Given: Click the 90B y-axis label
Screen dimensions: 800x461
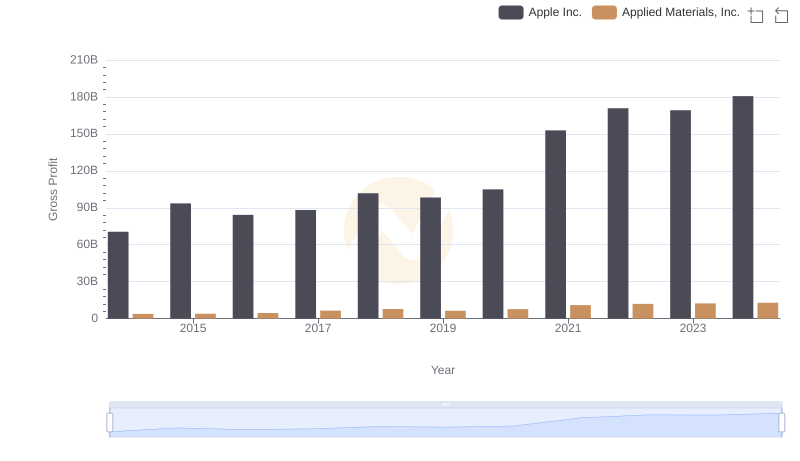Looking at the screenshot, I should [x=87, y=208].
